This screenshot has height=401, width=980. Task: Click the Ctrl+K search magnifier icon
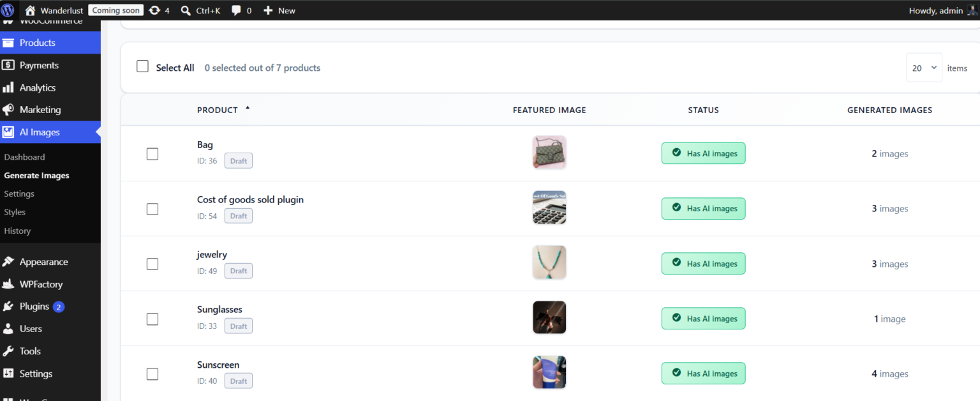[186, 10]
